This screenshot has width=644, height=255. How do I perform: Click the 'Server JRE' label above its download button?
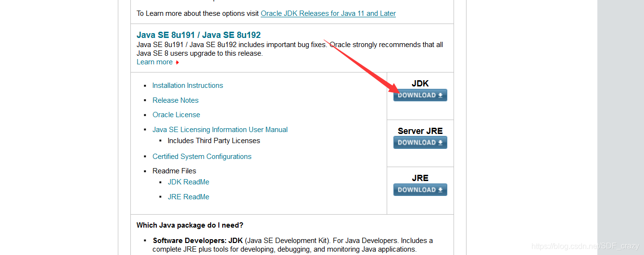pyautogui.click(x=420, y=131)
